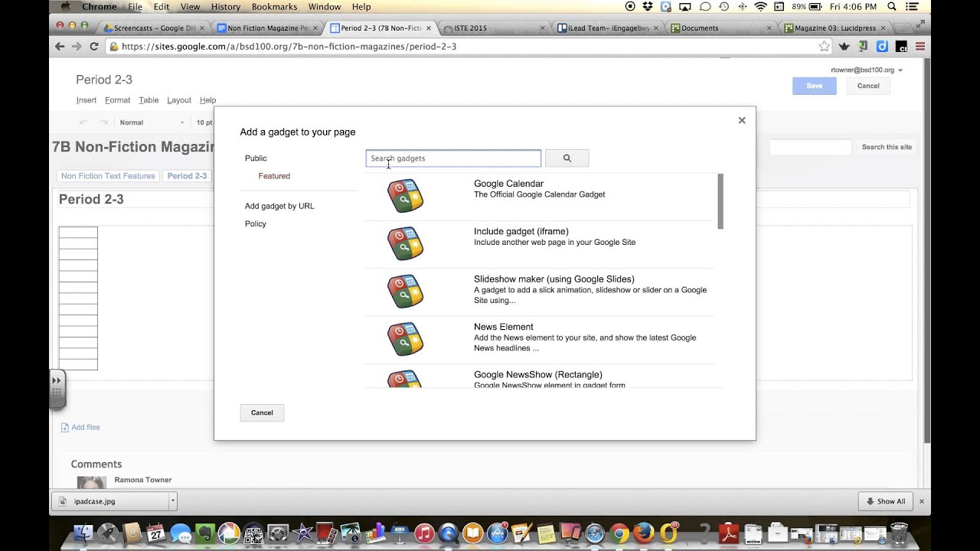Open the ipadcase.jpg downloaded file
The height and width of the screenshot is (551, 980).
tap(111, 501)
